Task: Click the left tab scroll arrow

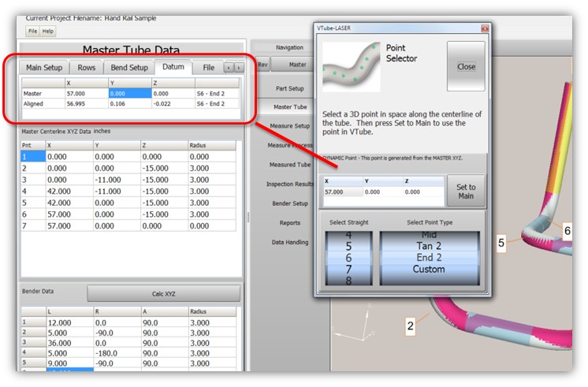Action: tap(229, 68)
